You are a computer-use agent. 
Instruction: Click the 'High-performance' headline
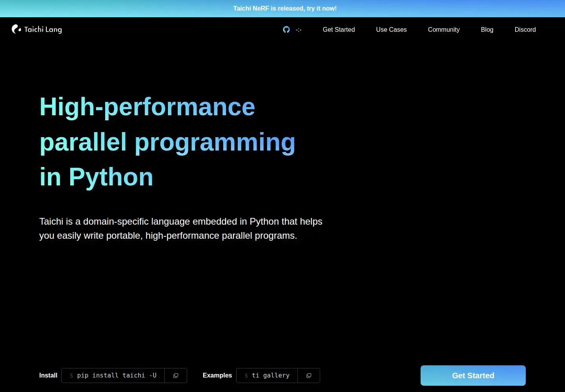click(x=147, y=107)
